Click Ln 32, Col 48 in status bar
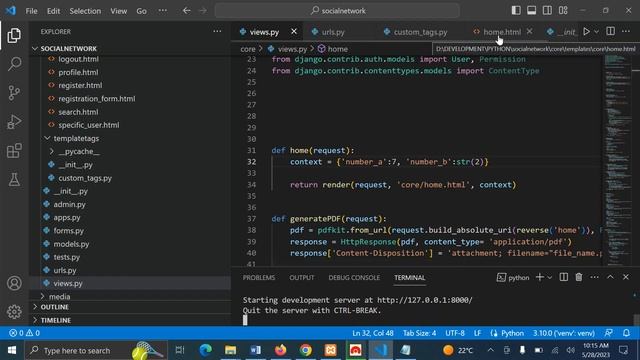Screen dimensions: 640x360 coord(373,333)
